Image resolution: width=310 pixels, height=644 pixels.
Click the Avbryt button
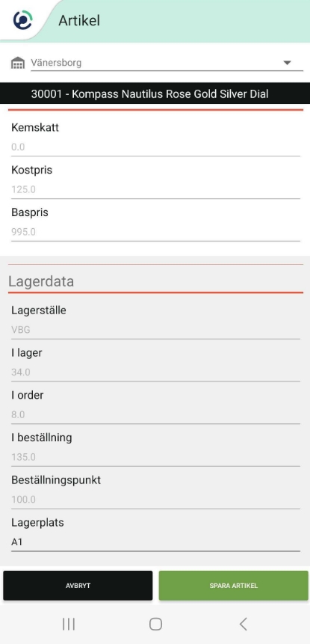[x=78, y=586]
